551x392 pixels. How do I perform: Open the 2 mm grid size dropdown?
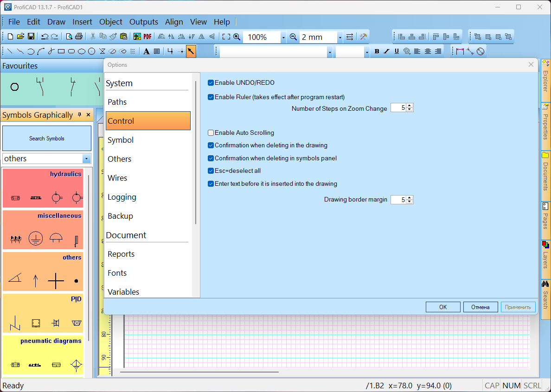click(x=340, y=37)
